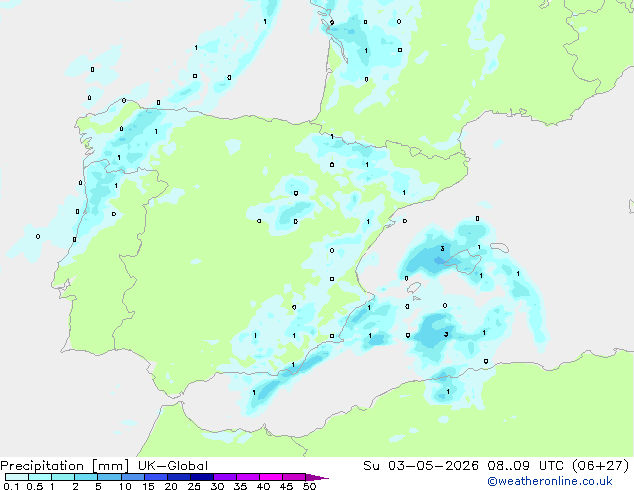Viewport: 634px width, 490px height.
Task: Choose the 2–5 mm legend color swatch
Action: [x=86, y=477]
